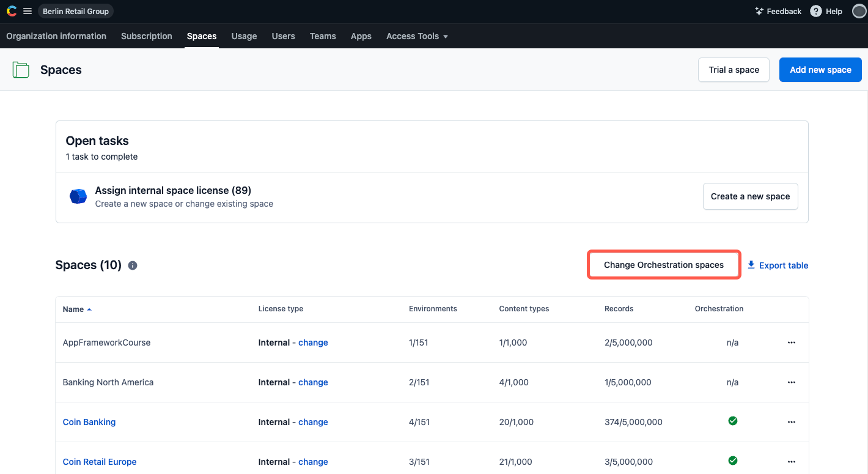Click the 20/1,000 content types value
The image size is (868, 474).
pyautogui.click(x=517, y=422)
